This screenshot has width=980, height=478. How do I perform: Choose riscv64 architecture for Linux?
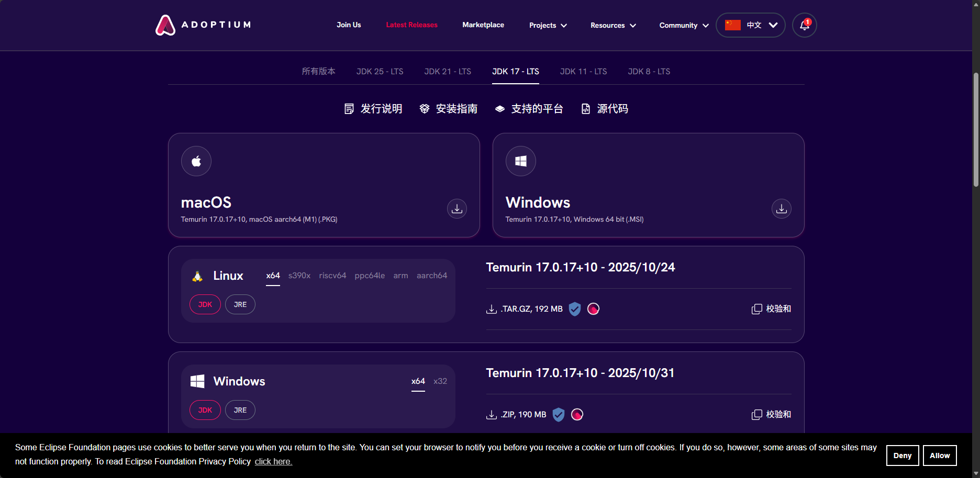click(332, 276)
